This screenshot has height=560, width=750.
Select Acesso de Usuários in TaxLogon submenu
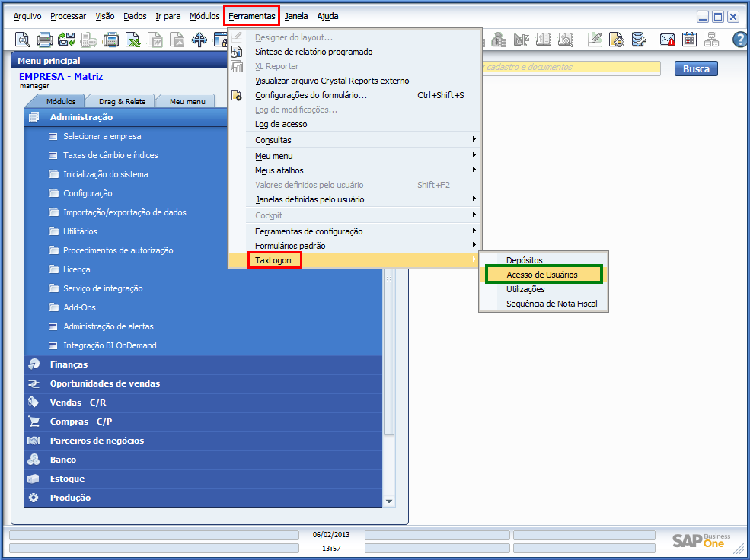(544, 275)
